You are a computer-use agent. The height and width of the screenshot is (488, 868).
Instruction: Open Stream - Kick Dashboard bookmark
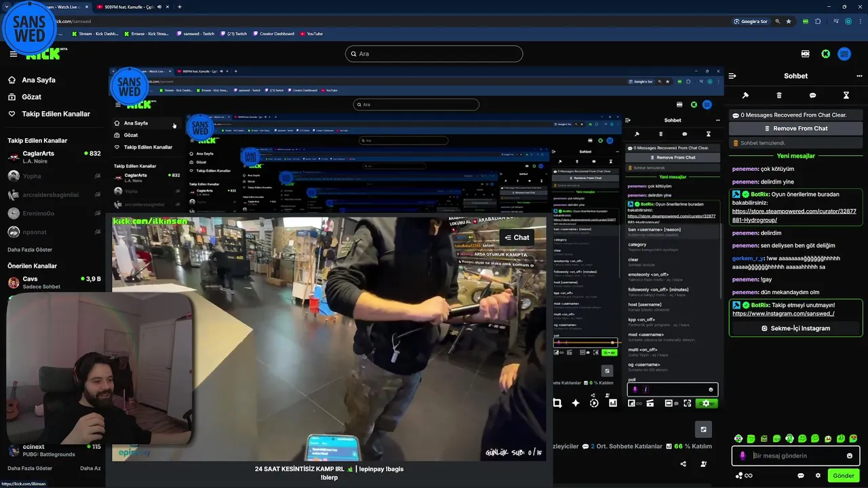94,34
